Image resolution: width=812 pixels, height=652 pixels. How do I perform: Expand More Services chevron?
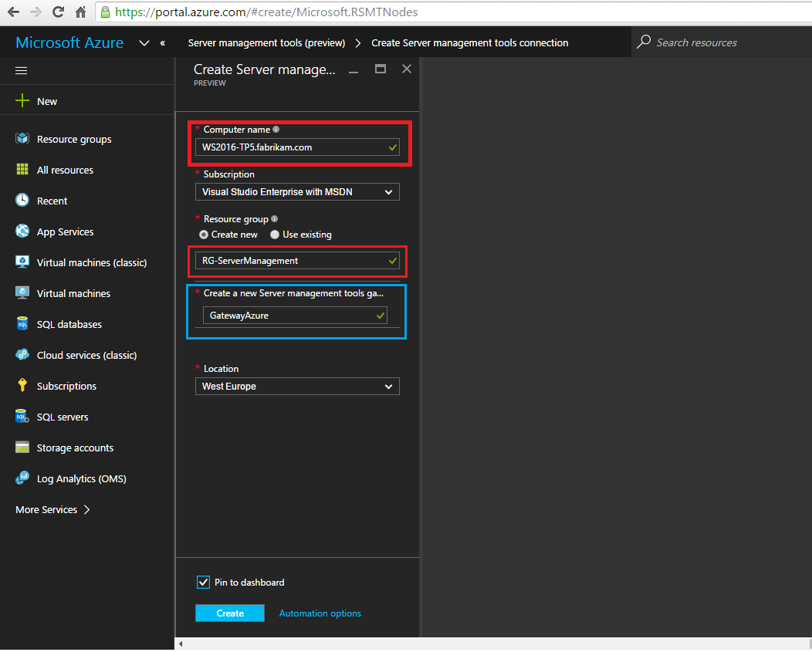tap(87, 509)
